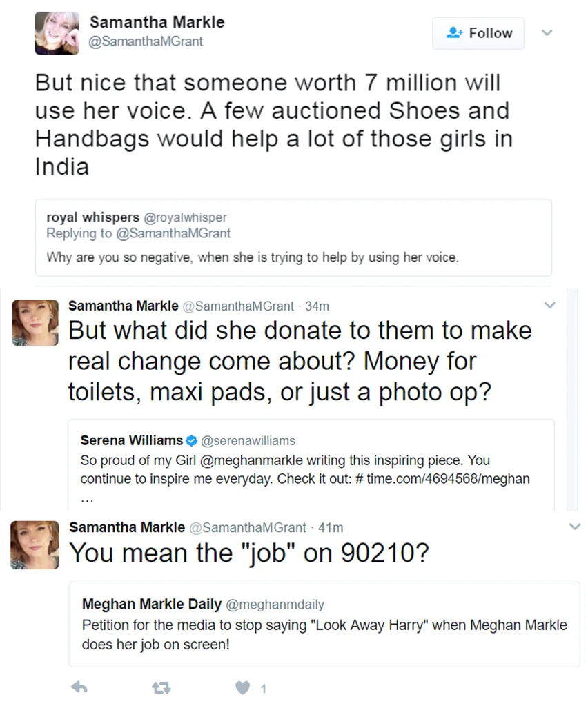Open the 34m timestamp link
Image resolution: width=588 pixels, height=706 pixels.
click(x=317, y=306)
